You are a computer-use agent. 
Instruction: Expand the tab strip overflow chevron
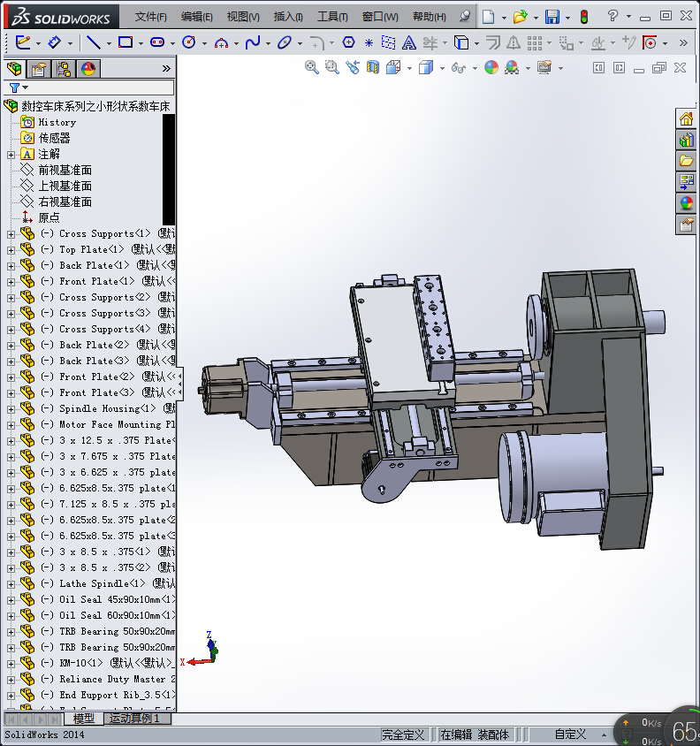[166, 69]
